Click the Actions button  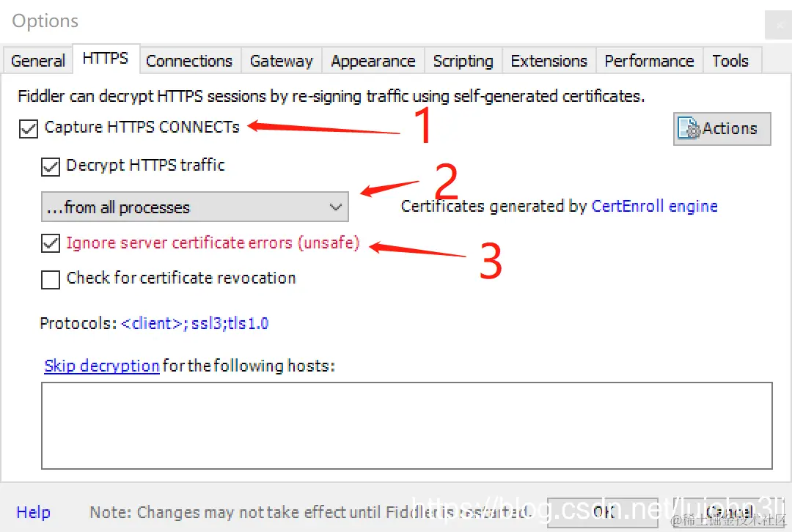(x=722, y=129)
